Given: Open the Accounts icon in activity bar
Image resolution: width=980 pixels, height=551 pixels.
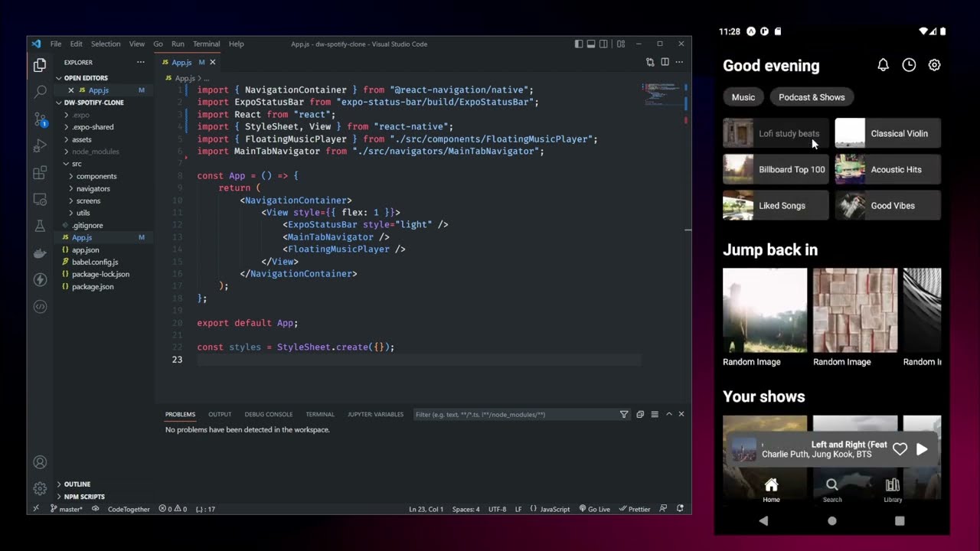Looking at the screenshot, I should click(40, 462).
